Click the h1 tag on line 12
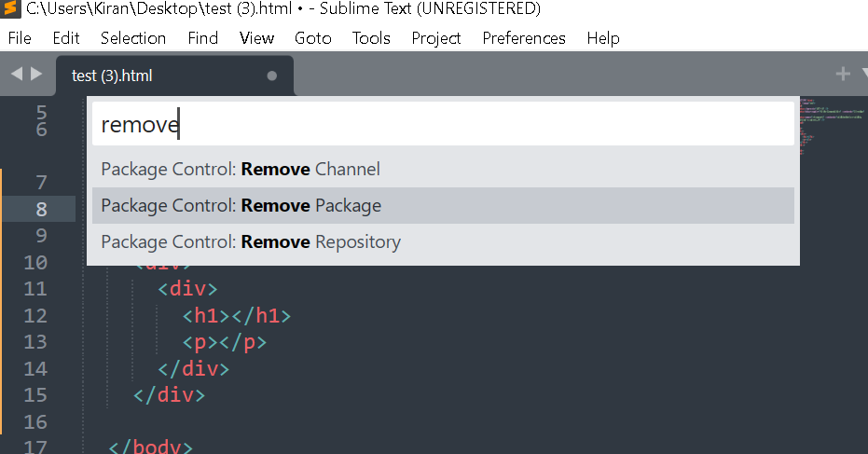This screenshot has height=454, width=868. (x=206, y=316)
